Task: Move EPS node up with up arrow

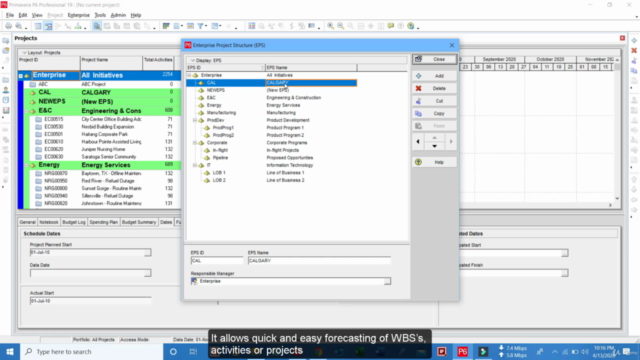Action: (434, 138)
